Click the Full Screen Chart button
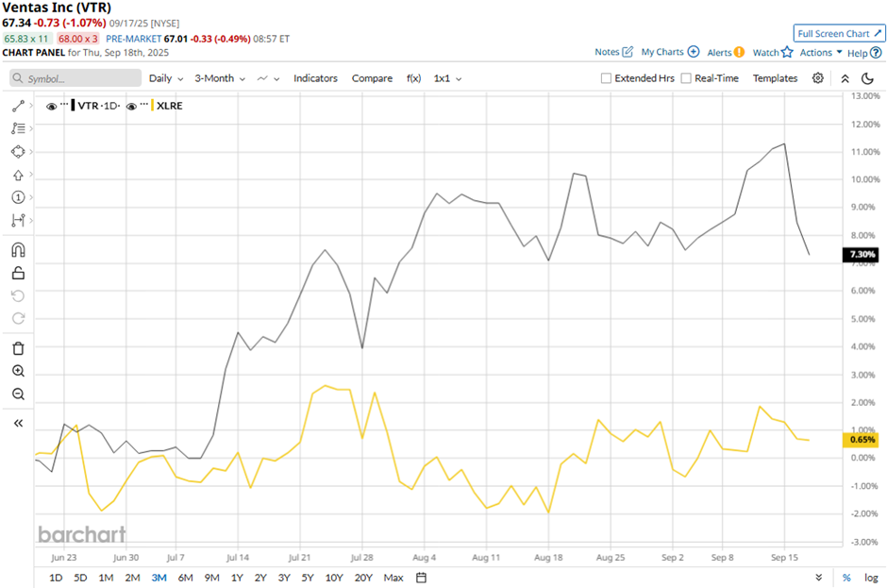The height and width of the screenshot is (588, 887). click(x=839, y=33)
